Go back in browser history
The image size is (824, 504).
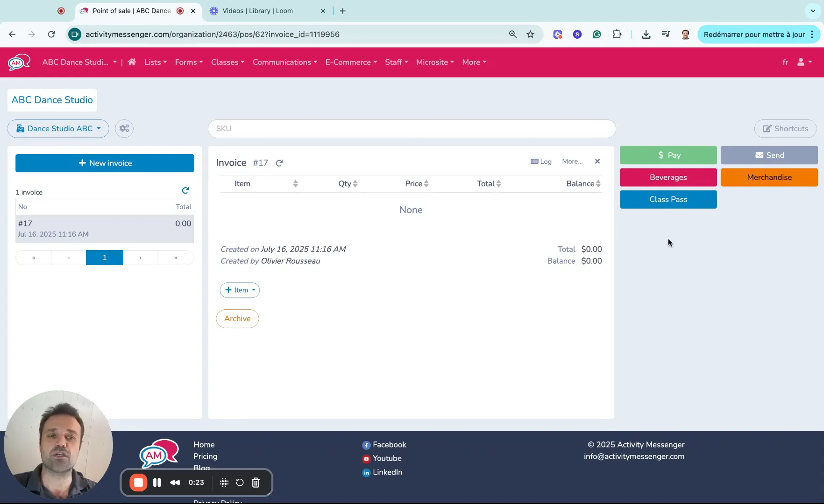click(12, 35)
